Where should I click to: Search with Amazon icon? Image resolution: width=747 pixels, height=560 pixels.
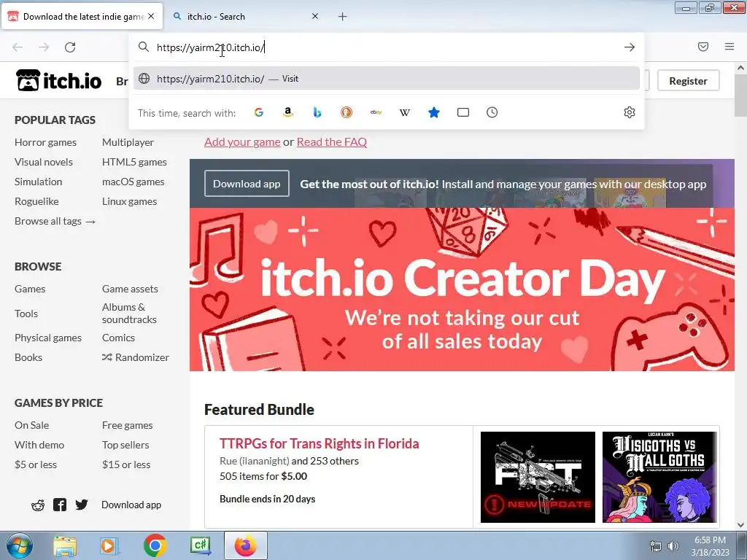(x=287, y=112)
